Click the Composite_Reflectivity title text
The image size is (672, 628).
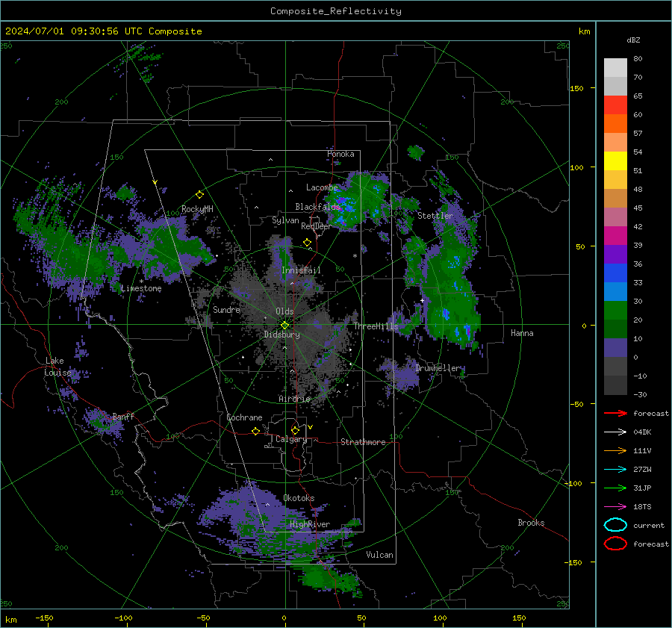pyautogui.click(x=336, y=11)
